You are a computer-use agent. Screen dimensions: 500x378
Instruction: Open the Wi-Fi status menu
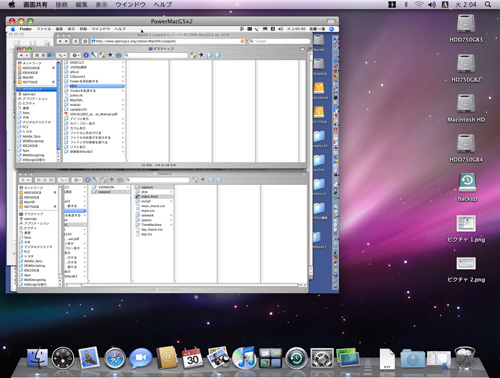point(419,4)
